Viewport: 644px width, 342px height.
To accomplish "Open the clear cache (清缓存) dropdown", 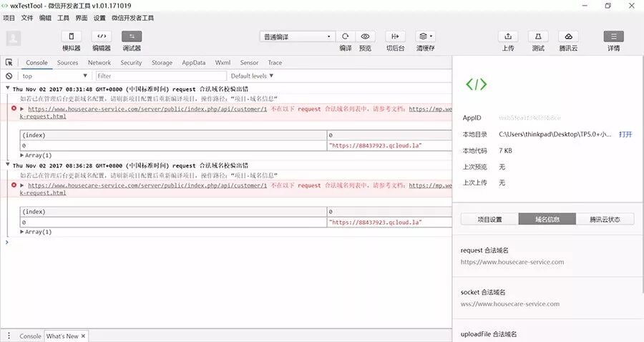I will 426,36.
